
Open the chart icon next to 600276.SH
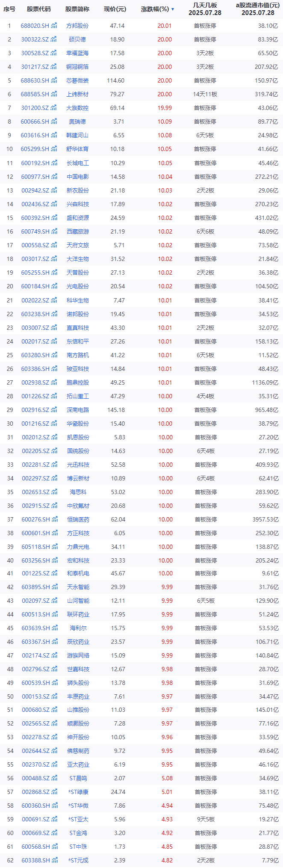pos(54,519)
